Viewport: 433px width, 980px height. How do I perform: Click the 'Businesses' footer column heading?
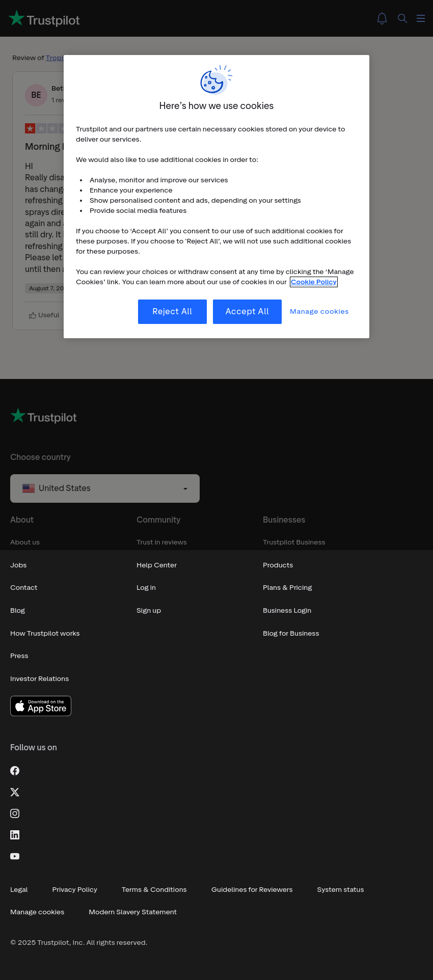pos(284,520)
